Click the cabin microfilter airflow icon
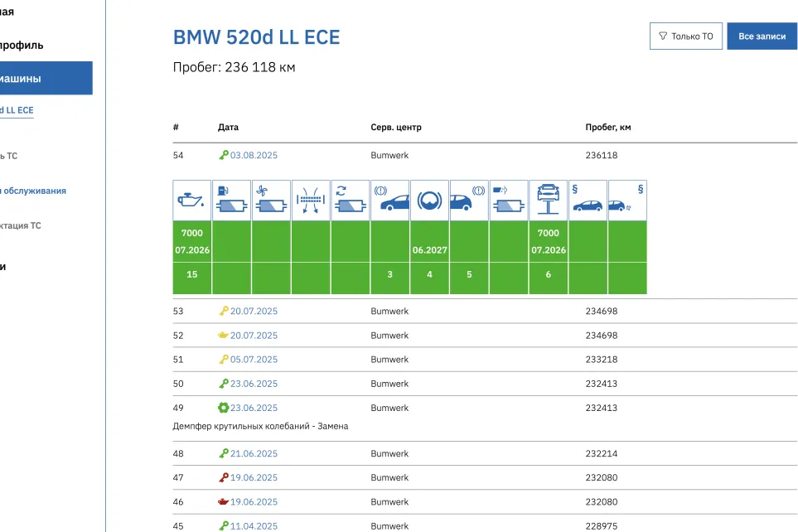 [x=311, y=200]
